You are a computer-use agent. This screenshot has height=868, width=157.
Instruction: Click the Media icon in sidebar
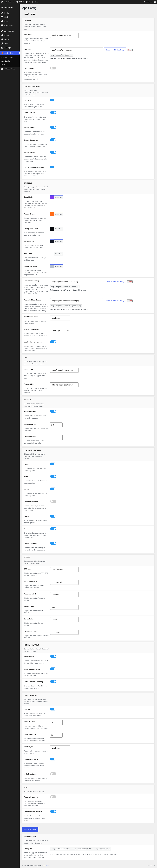pos(2,17)
